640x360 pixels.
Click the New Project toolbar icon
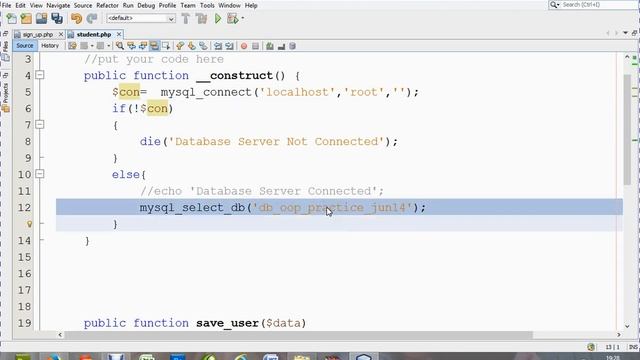click(26, 18)
